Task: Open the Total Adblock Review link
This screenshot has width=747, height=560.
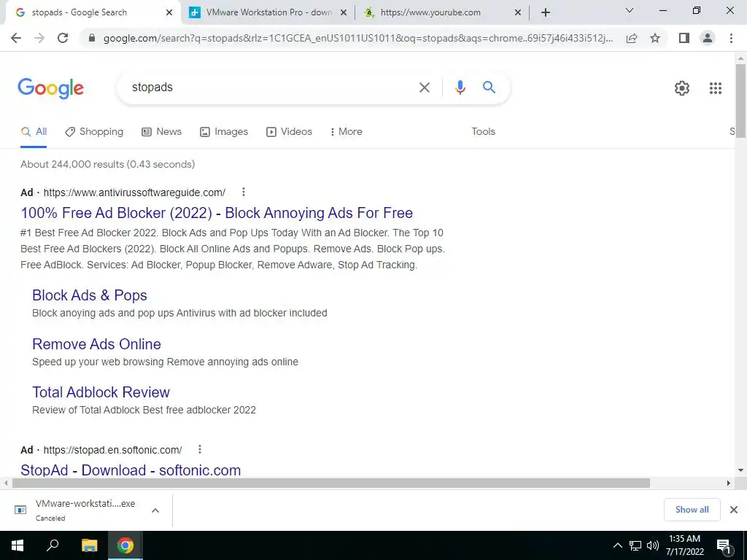Action: [101, 392]
